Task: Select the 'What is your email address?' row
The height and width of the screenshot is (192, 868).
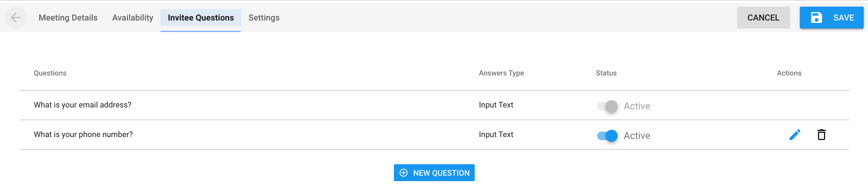Action: click(434, 105)
